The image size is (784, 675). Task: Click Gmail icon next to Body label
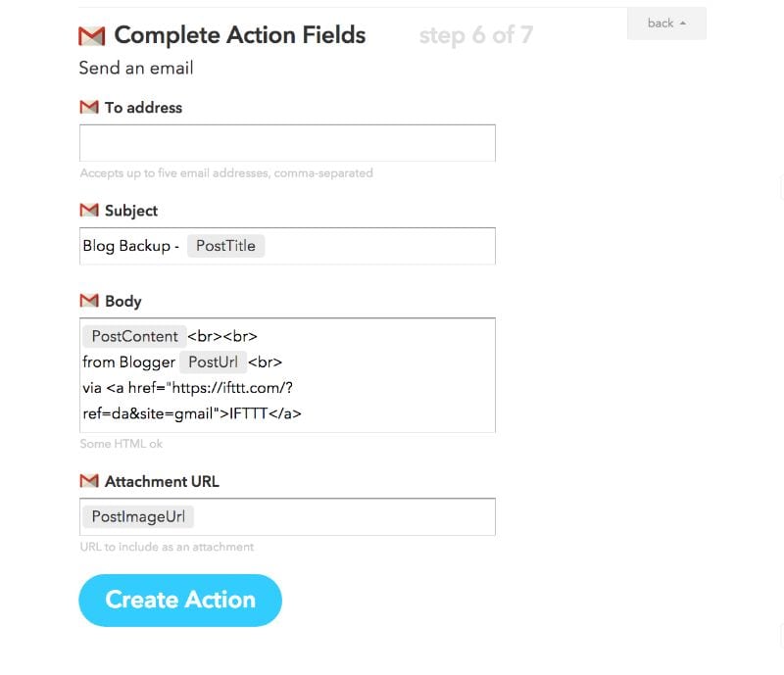click(89, 301)
